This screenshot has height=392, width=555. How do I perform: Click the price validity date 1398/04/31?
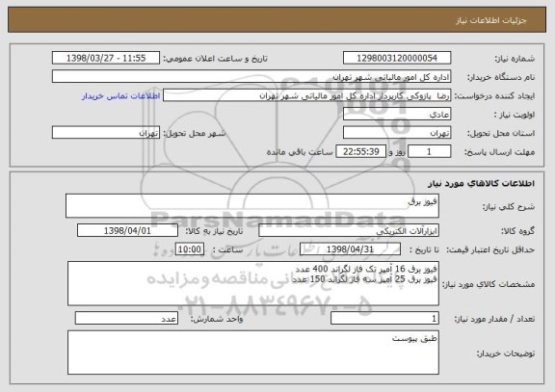(x=350, y=249)
